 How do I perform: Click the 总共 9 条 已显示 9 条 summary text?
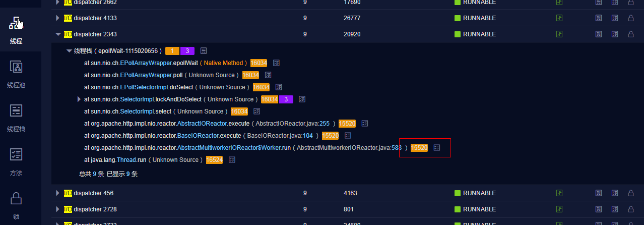[x=108, y=174]
